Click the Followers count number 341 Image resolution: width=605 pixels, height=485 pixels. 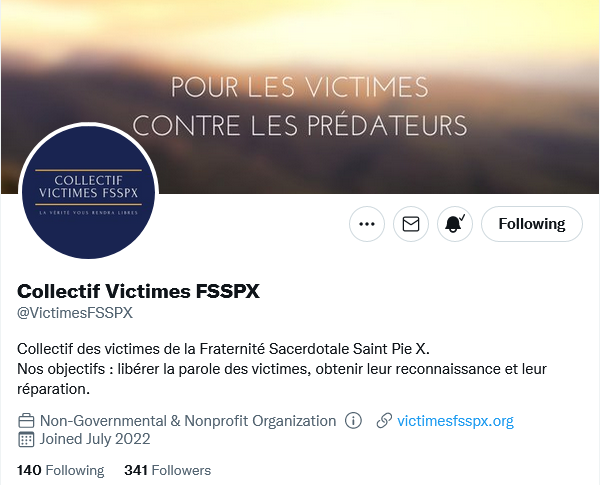(x=136, y=470)
